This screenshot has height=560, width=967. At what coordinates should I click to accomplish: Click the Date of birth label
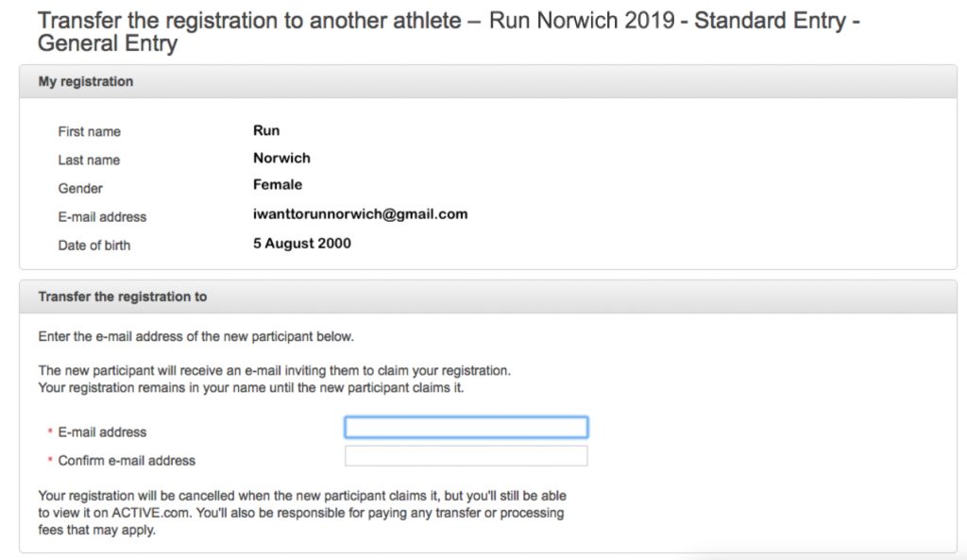coord(94,246)
